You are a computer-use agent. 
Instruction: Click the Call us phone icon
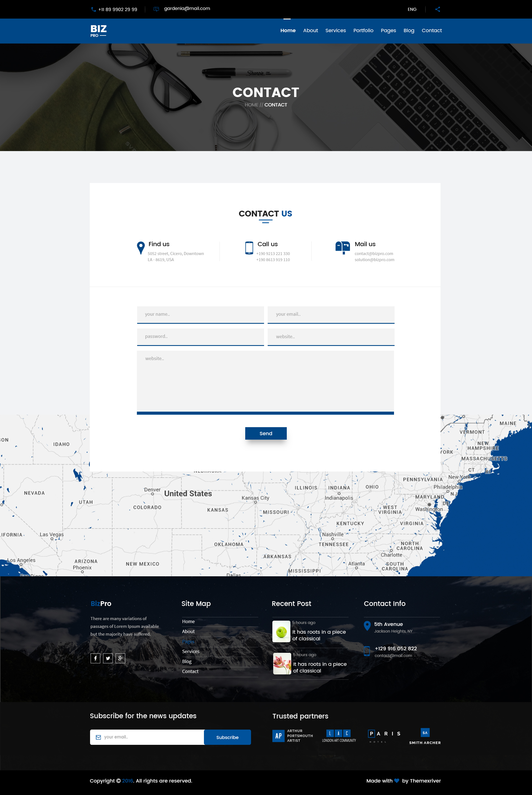tap(249, 248)
